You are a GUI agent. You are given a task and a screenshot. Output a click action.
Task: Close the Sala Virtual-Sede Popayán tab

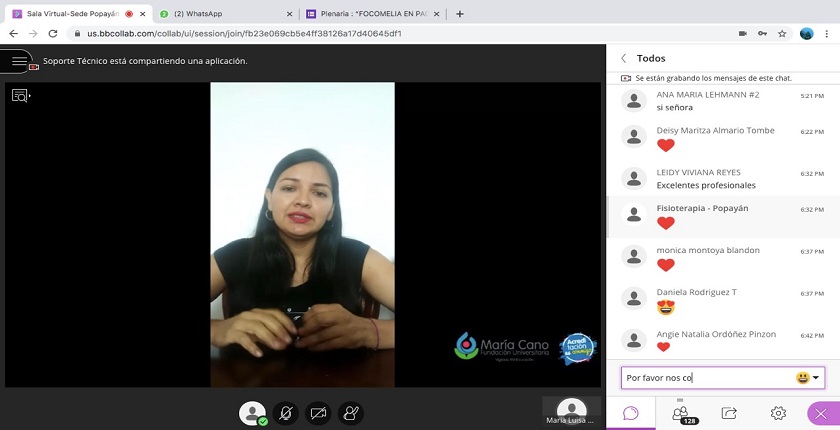142,14
